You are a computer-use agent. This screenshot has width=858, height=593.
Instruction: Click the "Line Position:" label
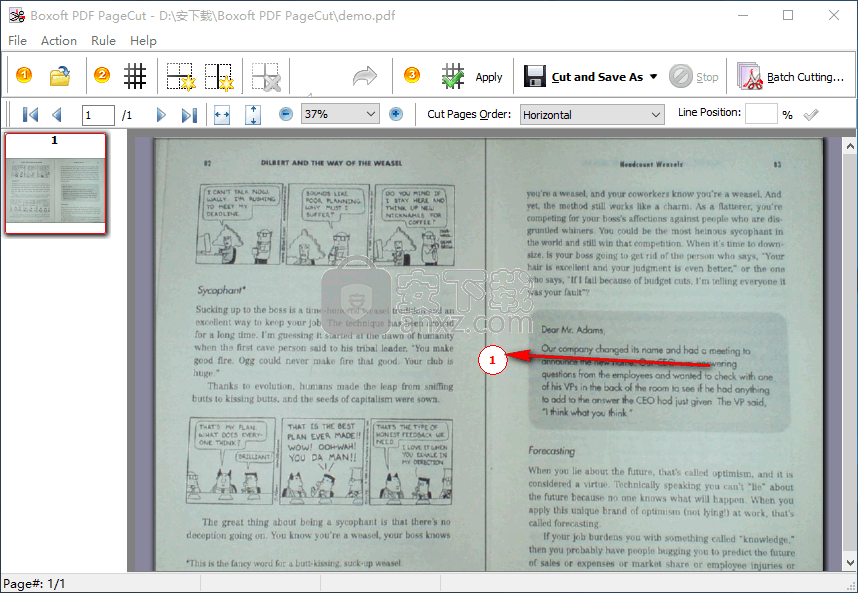coord(709,112)
